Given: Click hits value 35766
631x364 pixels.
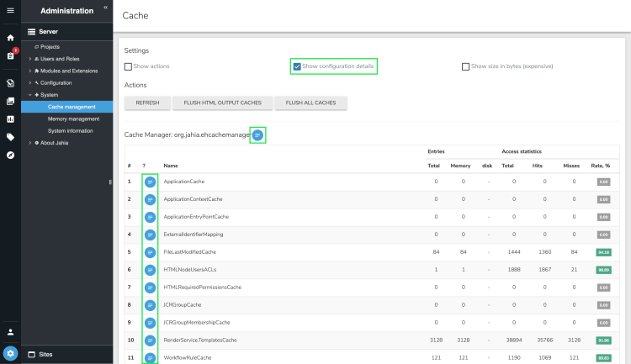Looking at the screenshot, I should [545, 340].
